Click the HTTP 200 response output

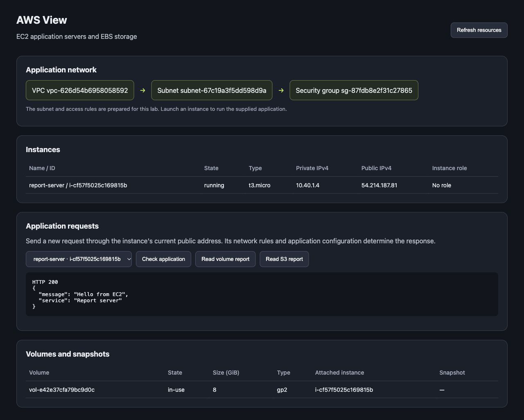[262, 294]
